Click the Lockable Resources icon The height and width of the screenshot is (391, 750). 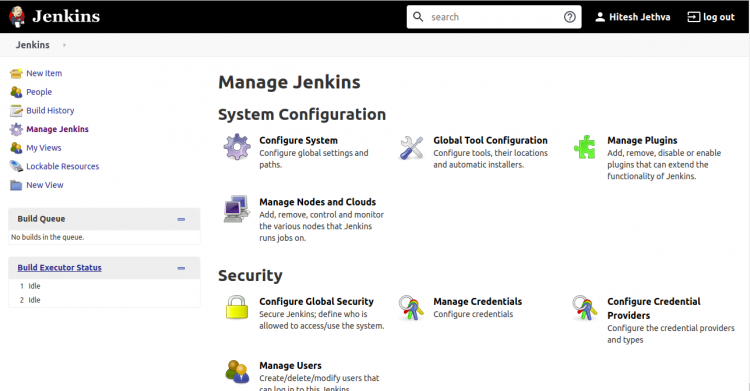coord(16,167)
